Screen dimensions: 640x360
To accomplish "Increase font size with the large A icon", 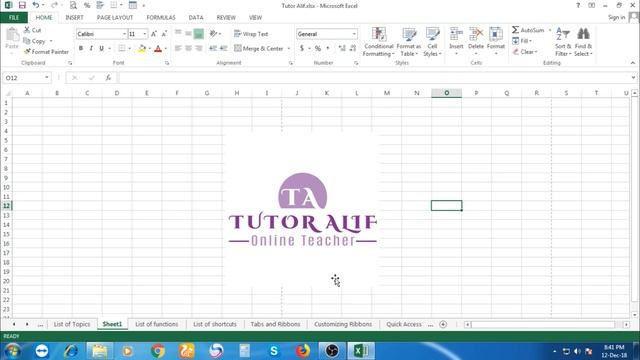I will coord(154,34).
